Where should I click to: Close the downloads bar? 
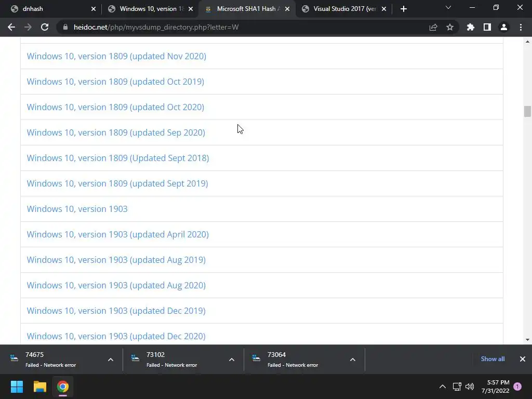click(x=523, y=359)
